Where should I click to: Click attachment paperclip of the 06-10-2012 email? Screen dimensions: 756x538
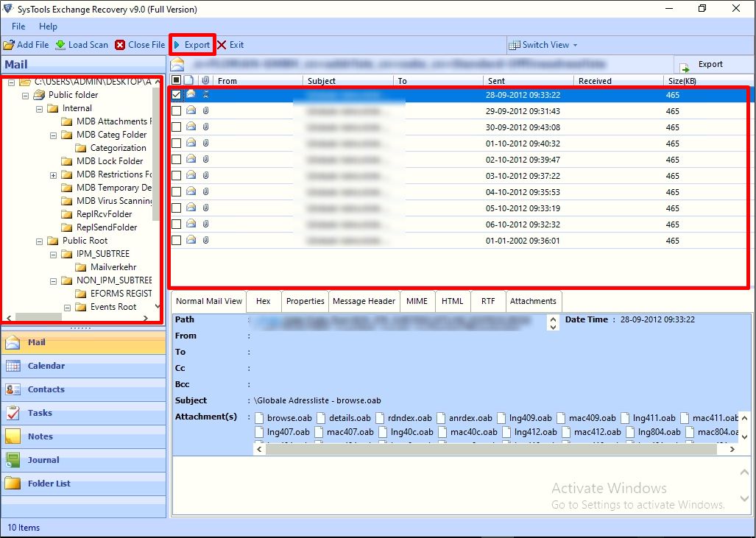206,224
